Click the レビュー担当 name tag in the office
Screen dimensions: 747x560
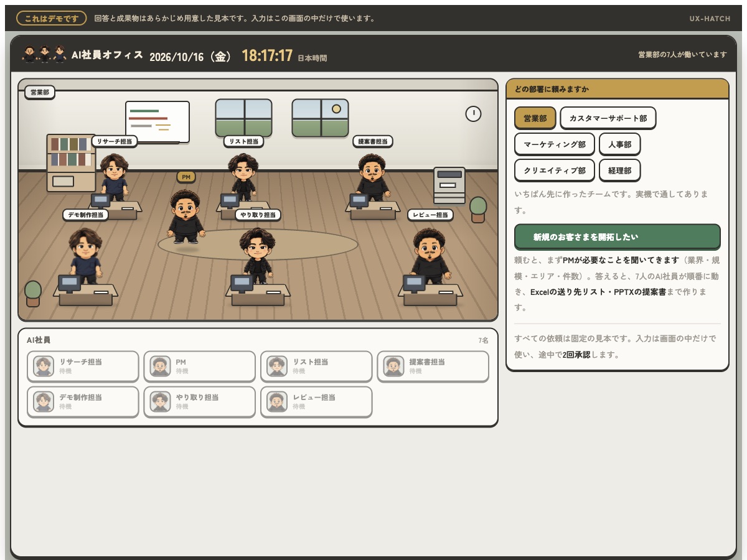tap(431, 215)
